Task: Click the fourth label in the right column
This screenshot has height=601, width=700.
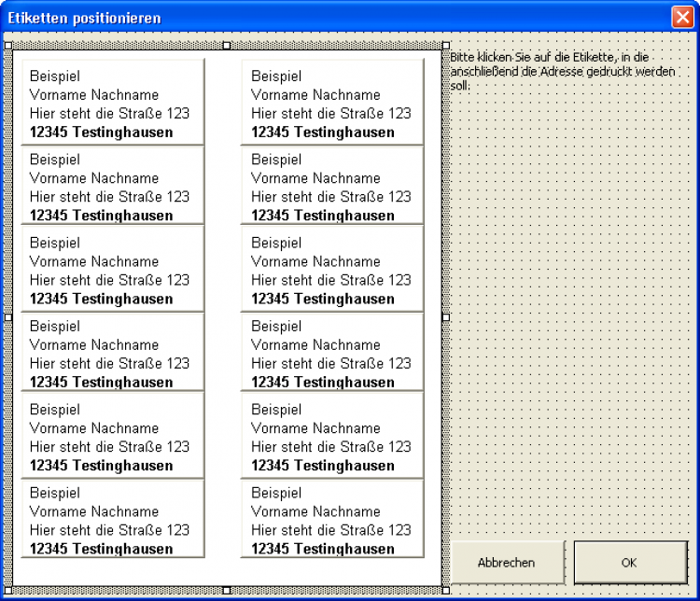Action: coord(332,353)
